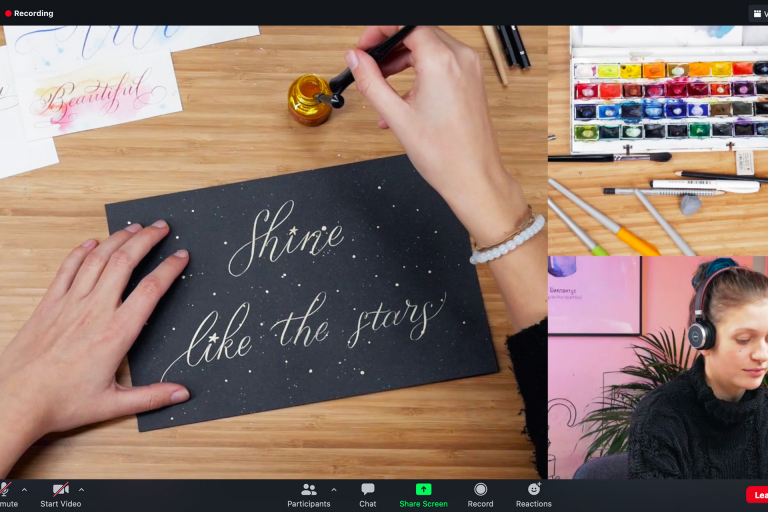Screen dimensions: 768x512
Task: Toggle the Record button
Action: [480, 494]
